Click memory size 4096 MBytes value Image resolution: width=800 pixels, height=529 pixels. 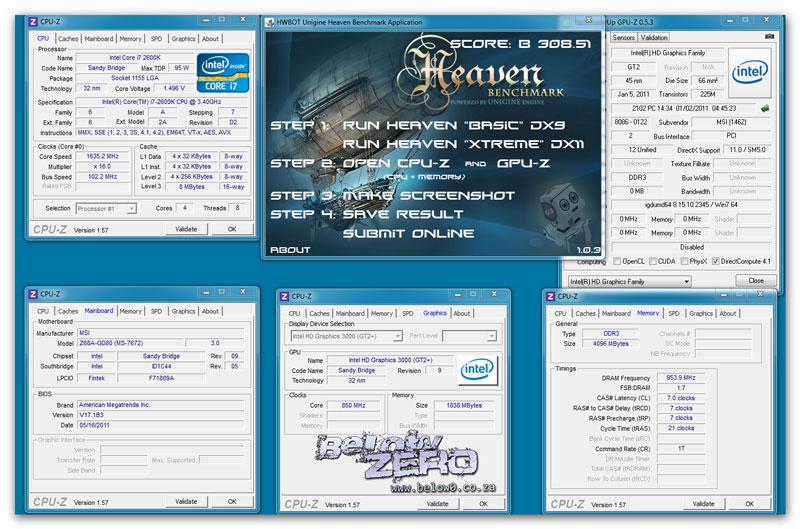pos(611,344)
